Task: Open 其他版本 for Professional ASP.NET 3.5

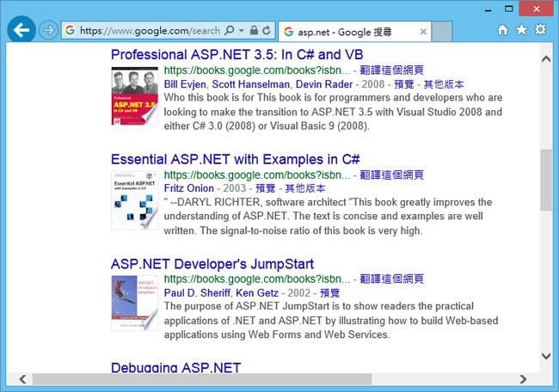Action: point(444,84)
